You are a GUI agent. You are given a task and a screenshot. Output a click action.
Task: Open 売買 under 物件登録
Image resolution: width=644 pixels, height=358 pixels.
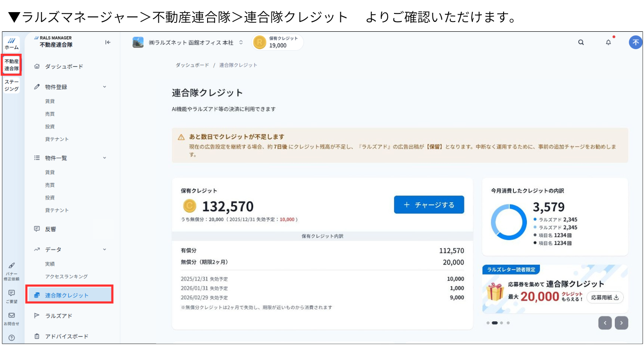click(50, 114)
